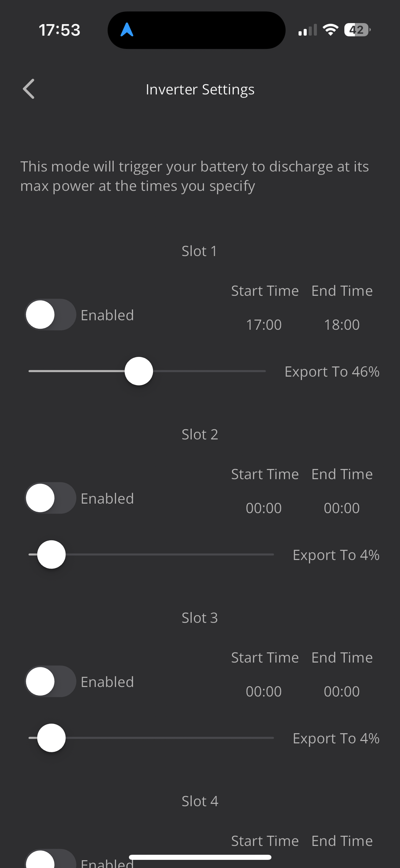Enable the Slot 1 toggle
This screenshot has width=400, height=868.
coord(51,314)
